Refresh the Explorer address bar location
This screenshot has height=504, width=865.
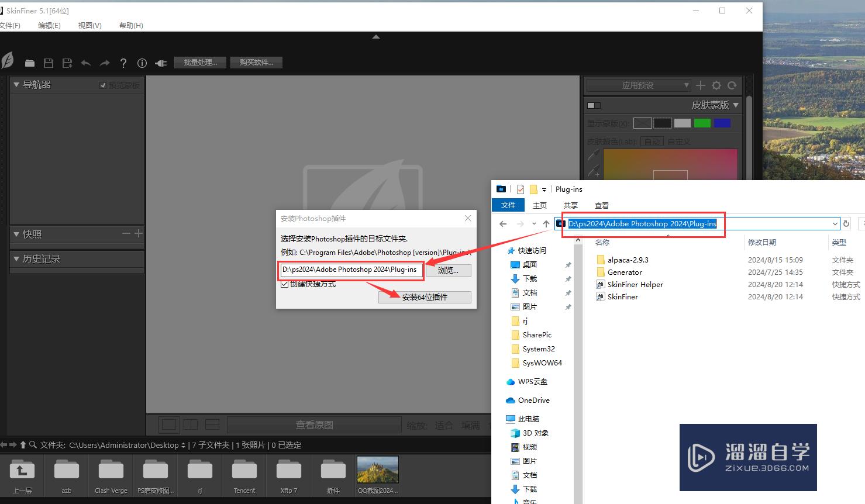846,224
